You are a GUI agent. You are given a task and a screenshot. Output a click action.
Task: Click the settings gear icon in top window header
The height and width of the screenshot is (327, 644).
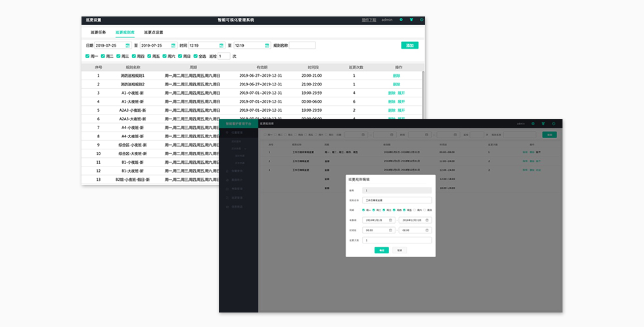pyautogui.click(x=401, y=20)
